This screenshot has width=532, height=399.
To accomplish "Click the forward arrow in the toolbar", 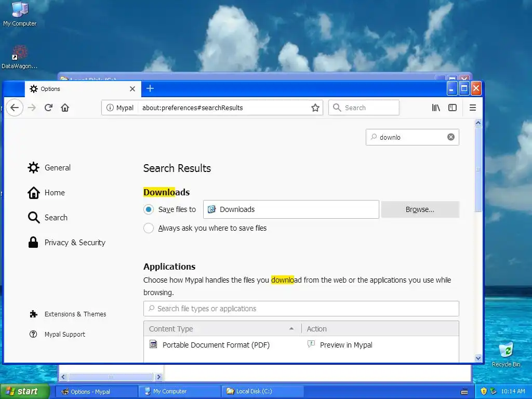I will coord(32,108).
